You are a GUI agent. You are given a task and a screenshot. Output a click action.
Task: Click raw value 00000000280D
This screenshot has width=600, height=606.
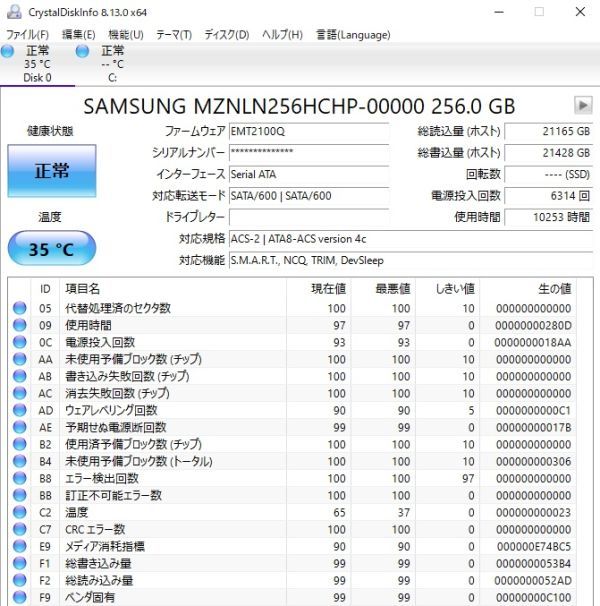534,325
